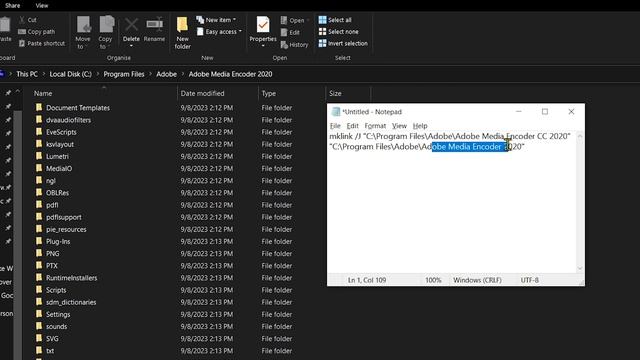Sort by Date modified column header
The width and height of the screenshot is (640, 360).
[x=202, y=93]
